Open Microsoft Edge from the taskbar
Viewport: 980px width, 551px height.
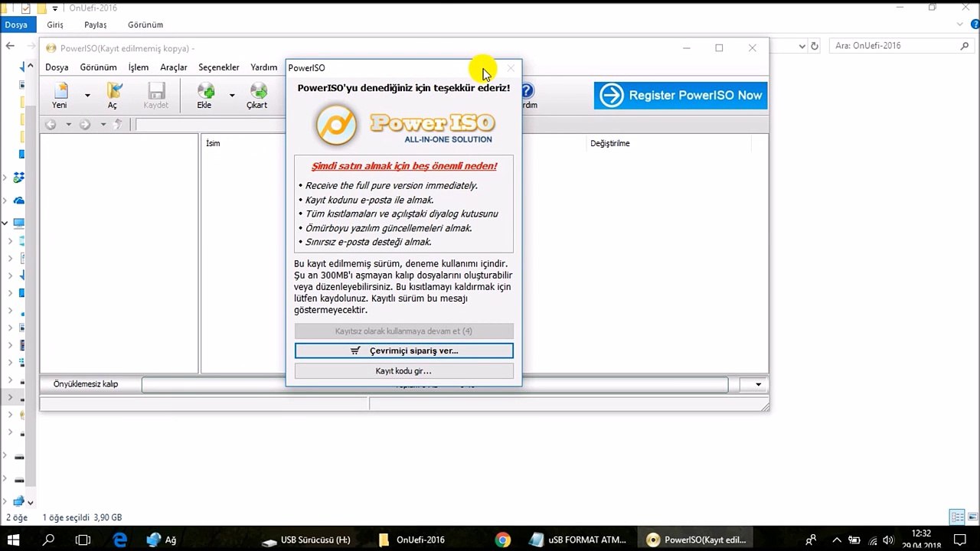pos(119,540)
